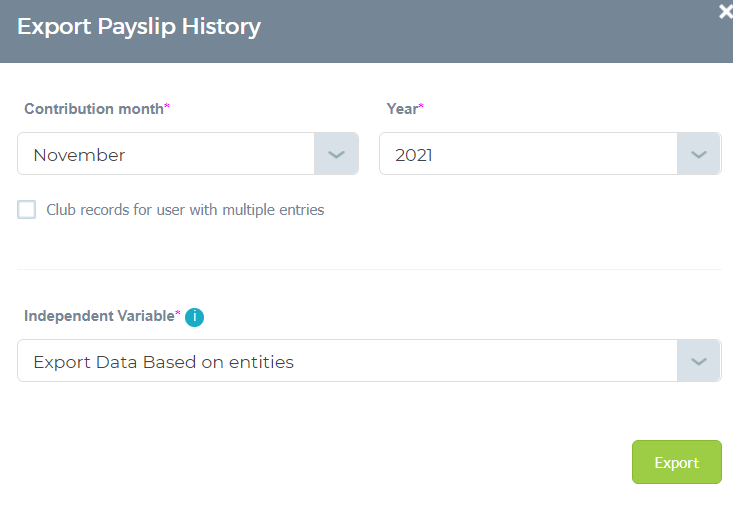Screen dimensions: 733x517
Task: Click the asterisk after Contribution month
Action: 166,106
